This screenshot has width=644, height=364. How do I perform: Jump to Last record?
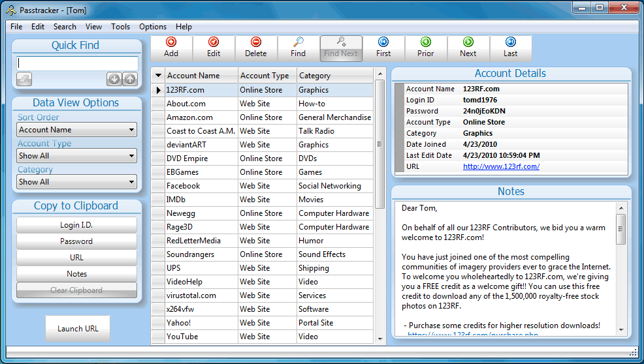pos(511,48)
